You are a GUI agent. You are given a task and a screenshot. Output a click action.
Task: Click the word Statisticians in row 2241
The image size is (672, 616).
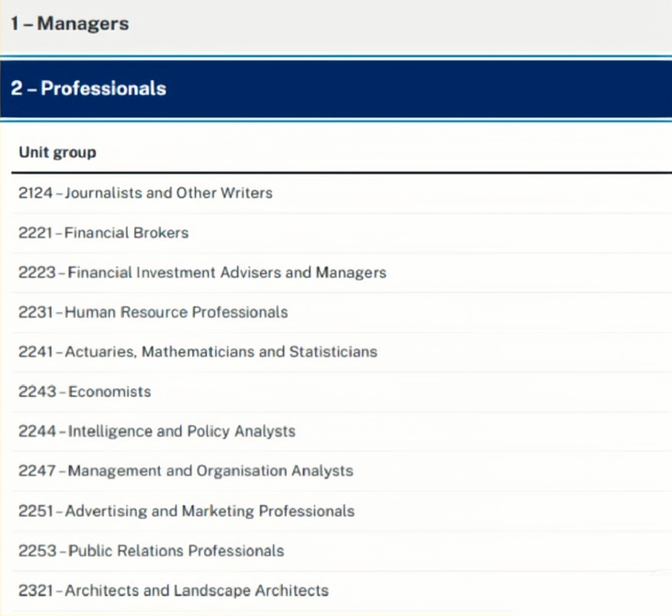pyautogui.click(x=333, y=352)
